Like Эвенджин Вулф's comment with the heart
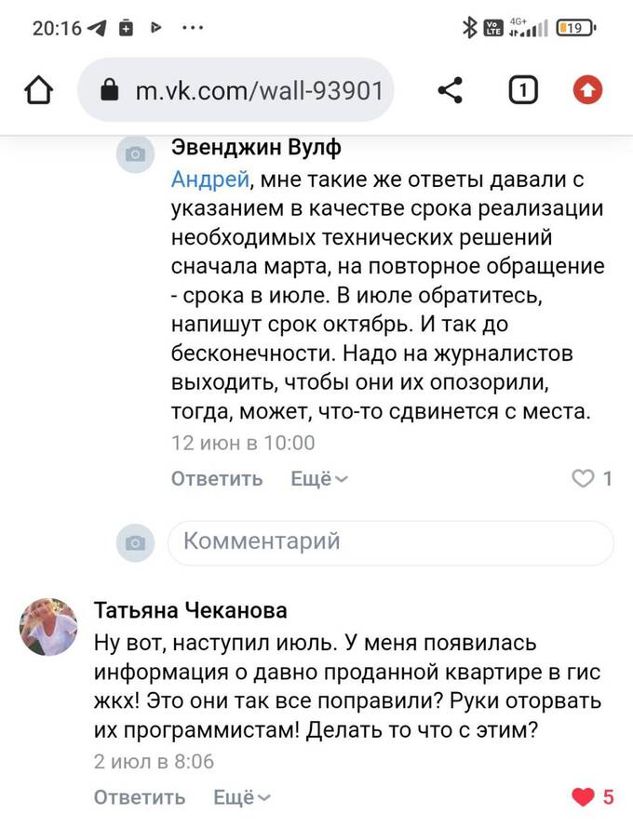 [583, 478]
